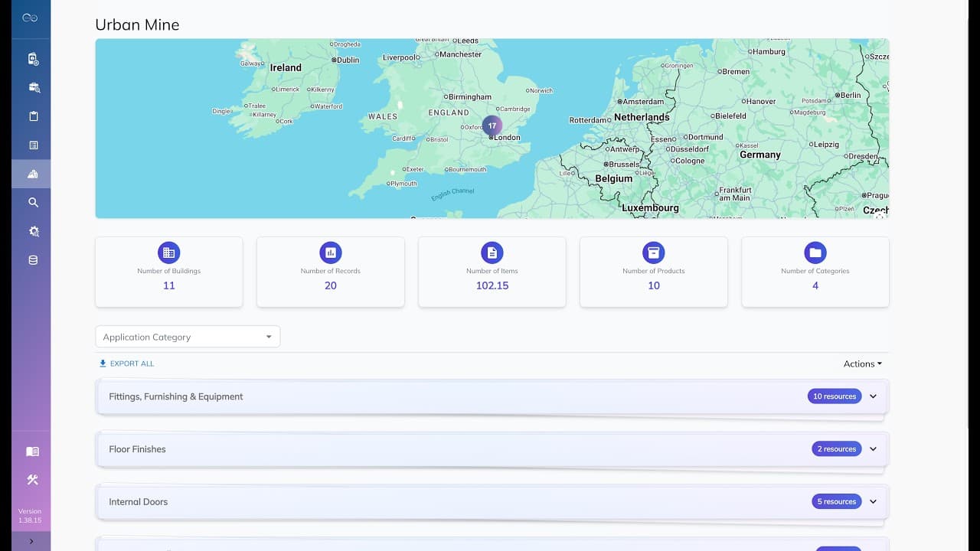This screenshot has height=551, width=980.
Task: Click the Fittings, Furnishing & Equipment title
Action: (x=176, y=396)
